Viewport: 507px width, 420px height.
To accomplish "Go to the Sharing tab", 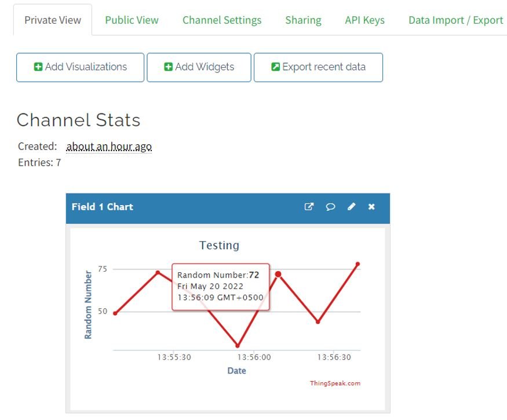I will (x=303, y=20).
